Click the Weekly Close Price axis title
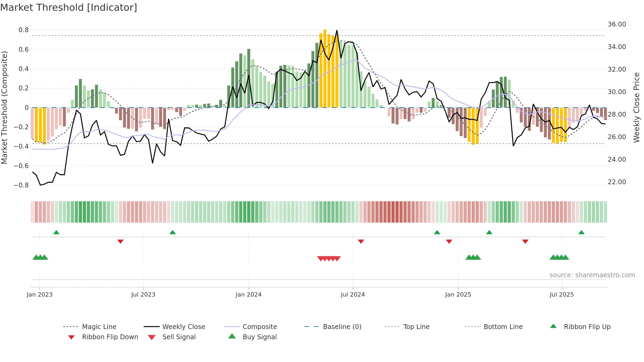This screenshot has height=362, width=644. click(x=636, y=108)
